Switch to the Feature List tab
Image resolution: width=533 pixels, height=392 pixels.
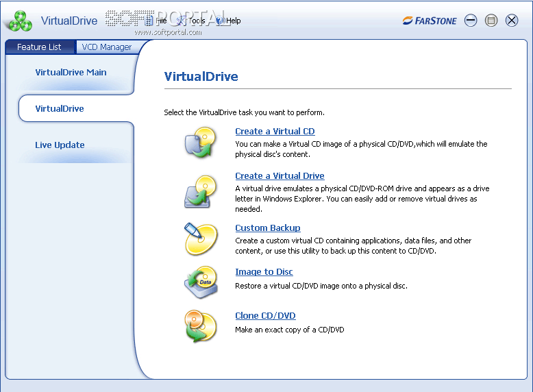click(x=39, y=47)
